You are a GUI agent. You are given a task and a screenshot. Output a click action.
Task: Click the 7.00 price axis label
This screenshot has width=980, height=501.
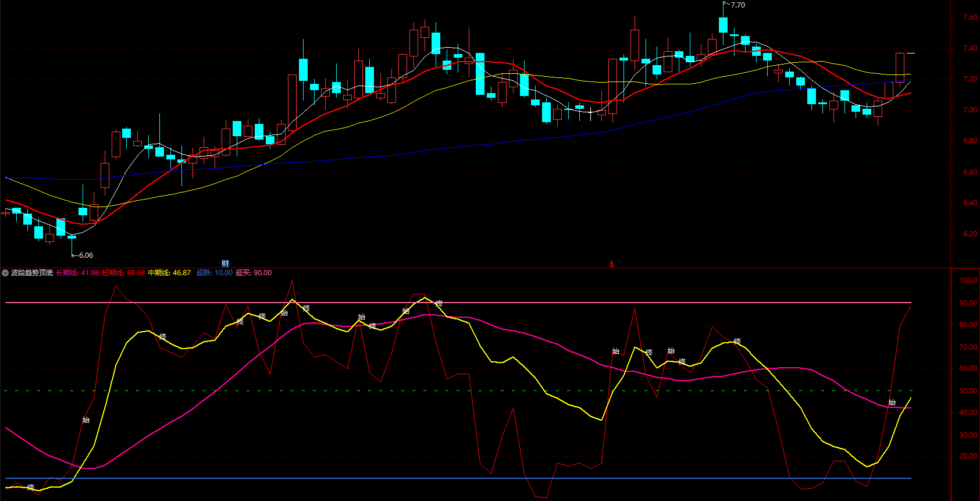pos(970,110)
